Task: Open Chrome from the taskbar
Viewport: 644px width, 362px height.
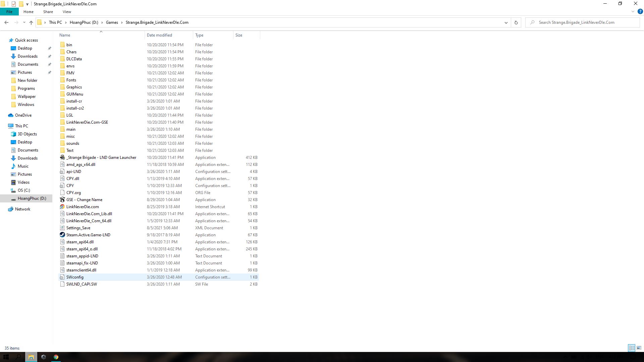Action: tap(56, 357)
